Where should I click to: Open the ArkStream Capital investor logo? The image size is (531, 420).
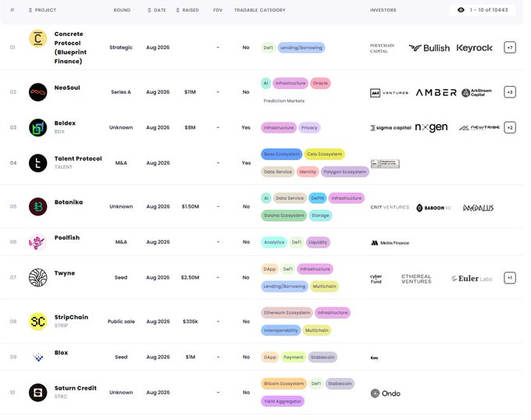click(x=477, y=92)
